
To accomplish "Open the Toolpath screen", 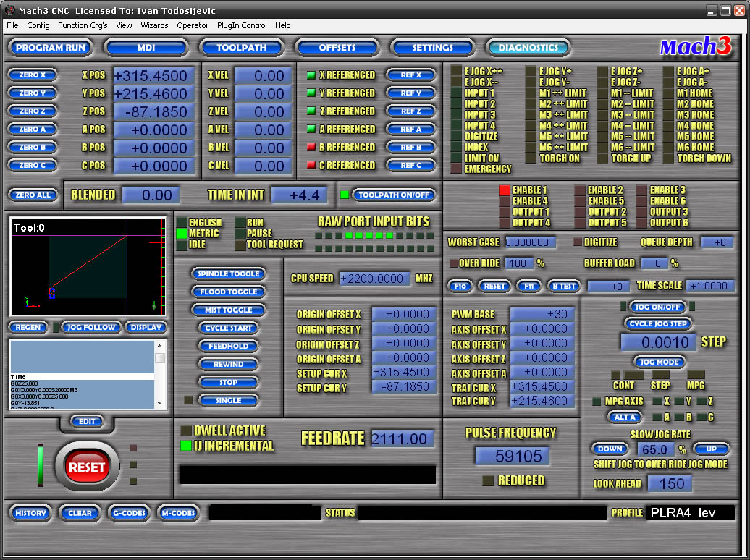I will point(242,47).
